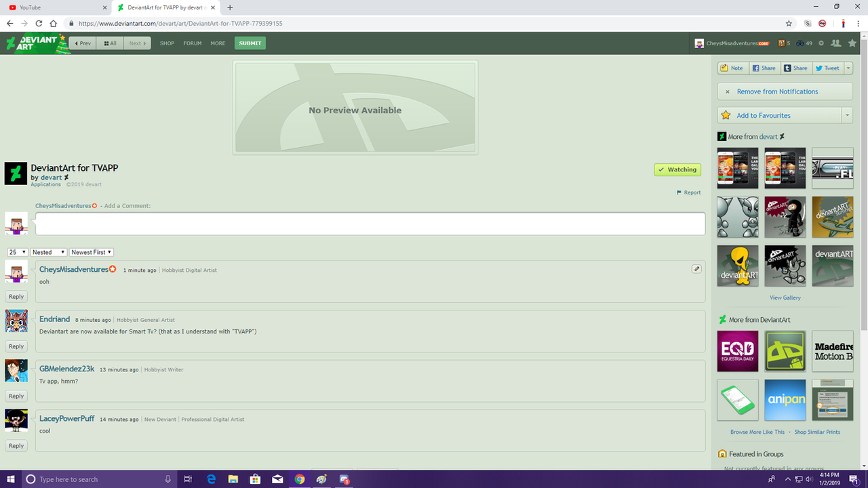Open Task View on taskbar
The image size is (868, 488).
[x=188, y=479]
